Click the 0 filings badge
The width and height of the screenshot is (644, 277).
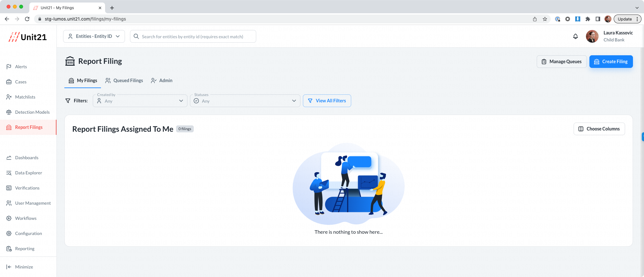tap(185, 129)
